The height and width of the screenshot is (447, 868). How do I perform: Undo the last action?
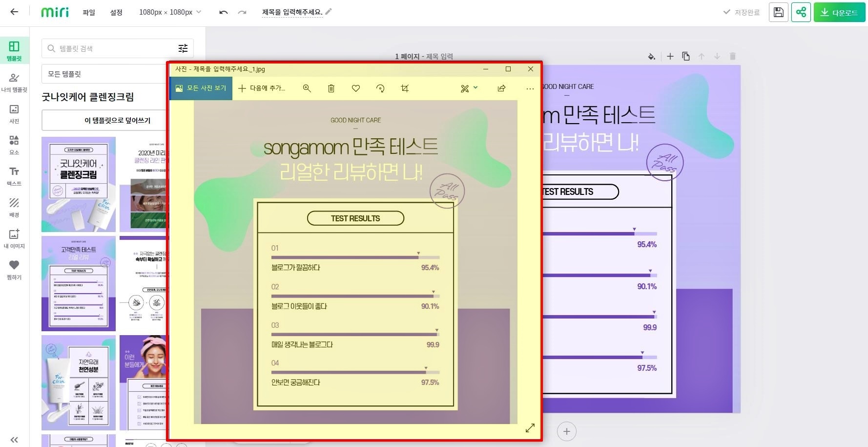(x=224, y=12)
